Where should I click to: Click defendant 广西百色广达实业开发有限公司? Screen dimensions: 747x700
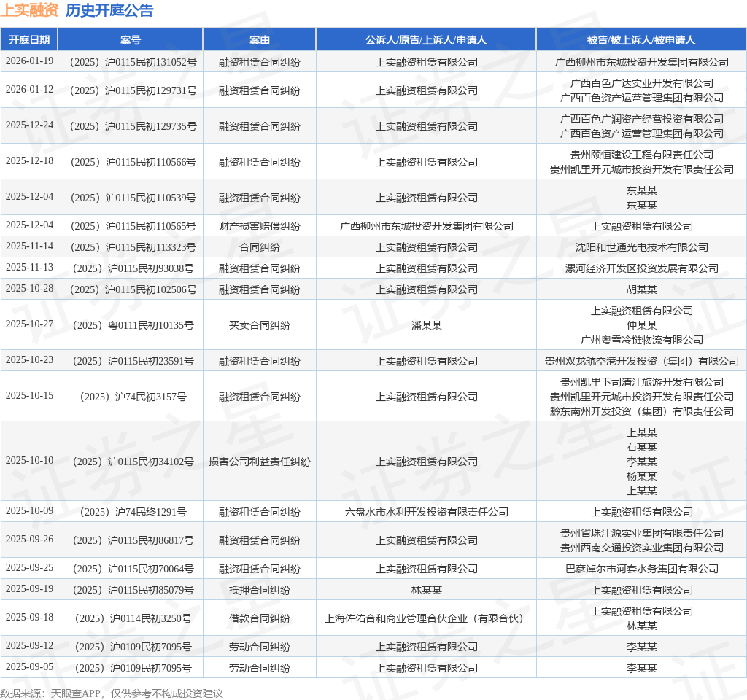click(642, 83)
